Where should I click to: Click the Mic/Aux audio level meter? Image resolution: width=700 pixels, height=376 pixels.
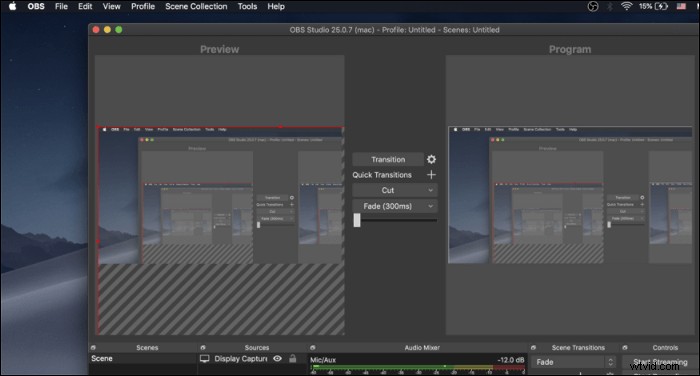418,368
